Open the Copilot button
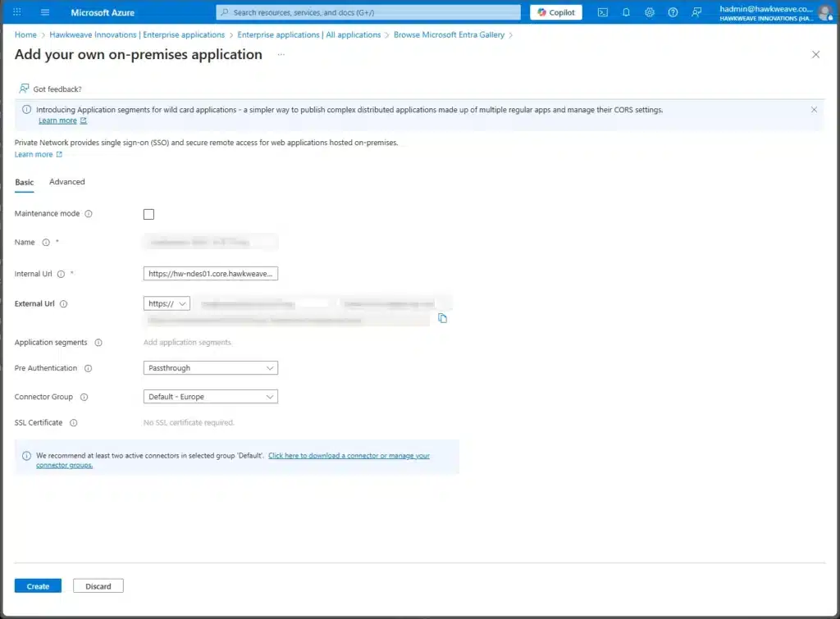 pos(556,12)
